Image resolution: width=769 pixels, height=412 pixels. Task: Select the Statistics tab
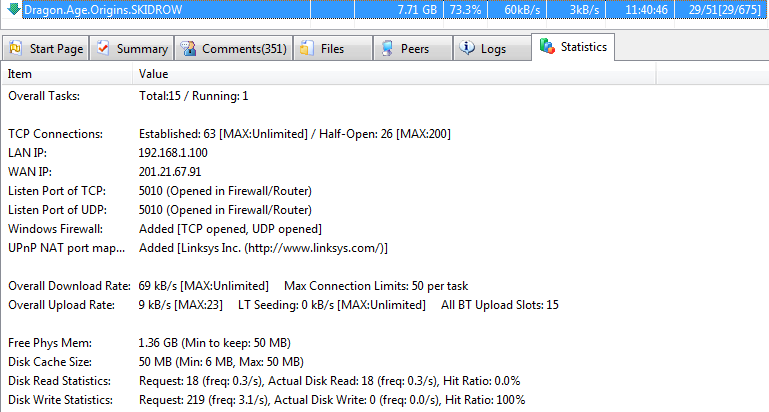tap(573, 47)
